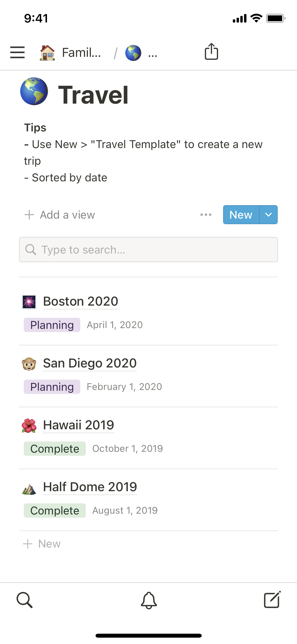This screenshot has width=297, height=644.
Task: Tap the Boston 2020 fireworks icon
Action: point(29,302)
